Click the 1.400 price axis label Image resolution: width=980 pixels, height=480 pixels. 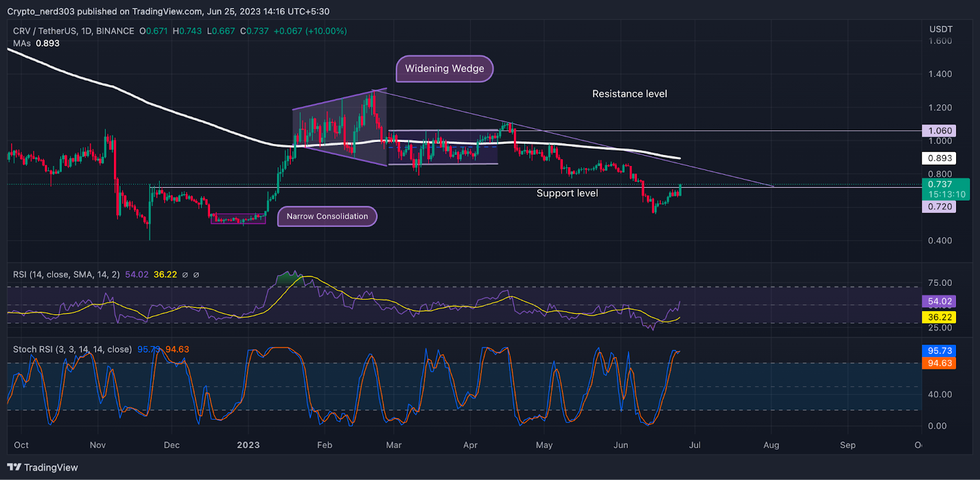coord(940,74)
